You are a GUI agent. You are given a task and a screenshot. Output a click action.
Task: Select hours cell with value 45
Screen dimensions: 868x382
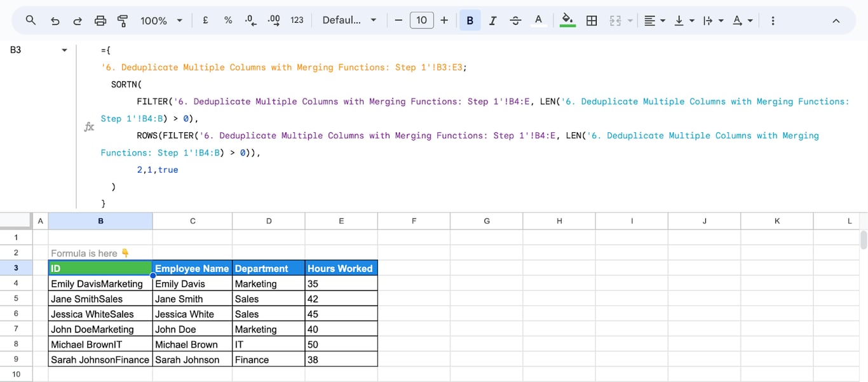[x=341, y=314]
